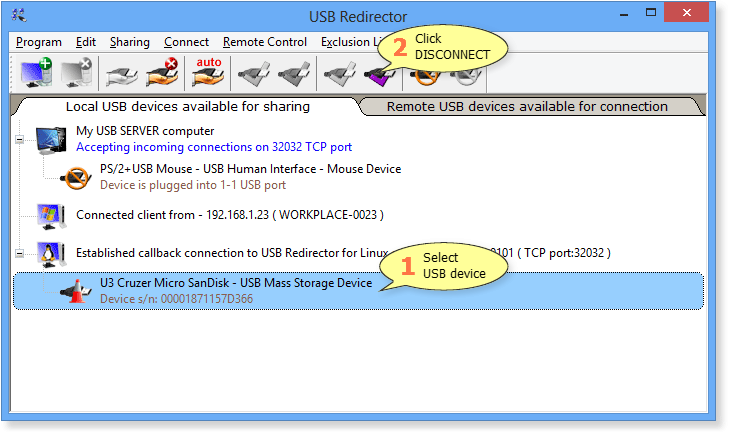Image resolution: width=729 pixels, height=434 pixels.
Task: Click the orange prohibition Exclude device toolbar icon
Action: pyautogui.click(x=424, y=78)
